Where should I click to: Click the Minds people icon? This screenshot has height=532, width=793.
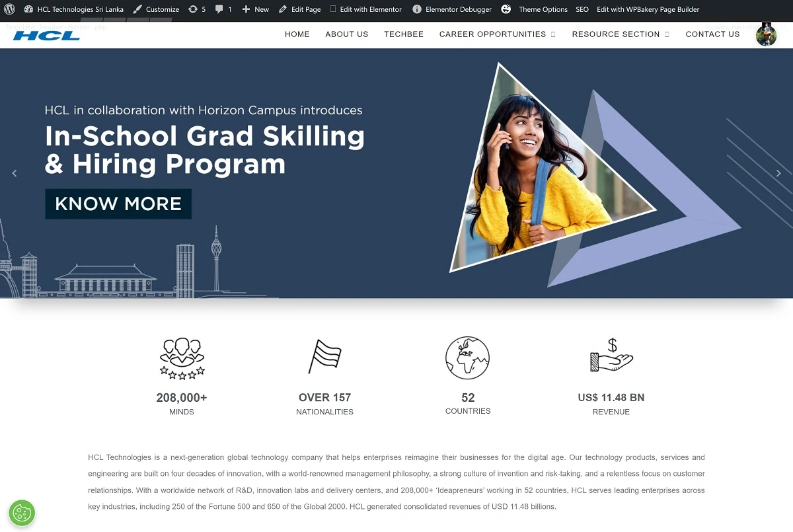tap(182, 358)
